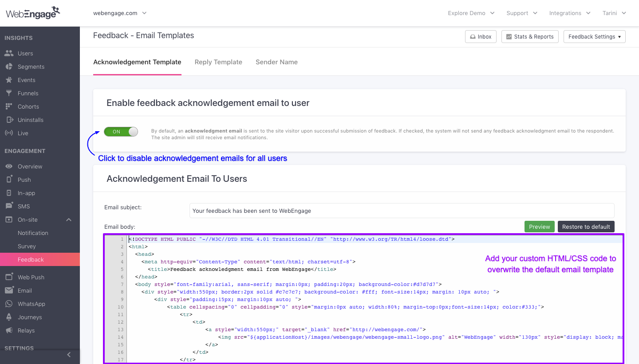Collapse the sidebar using bottom chevron
This screenshot has height=364, width=639.
click(x=69, y=355)
